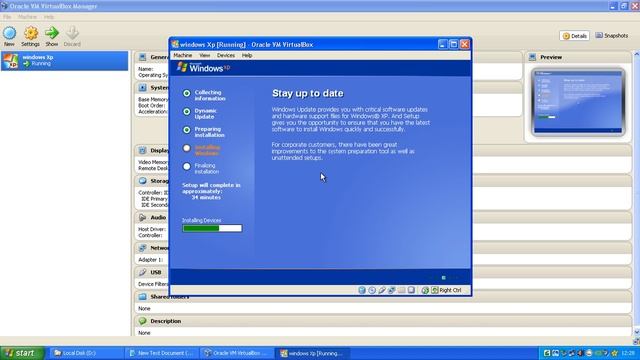Click the yellow star tray icon

point(614,353)
